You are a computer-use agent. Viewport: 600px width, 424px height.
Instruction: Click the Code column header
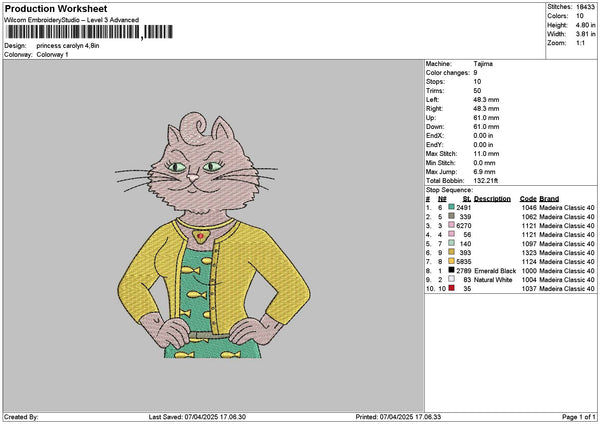528,198
